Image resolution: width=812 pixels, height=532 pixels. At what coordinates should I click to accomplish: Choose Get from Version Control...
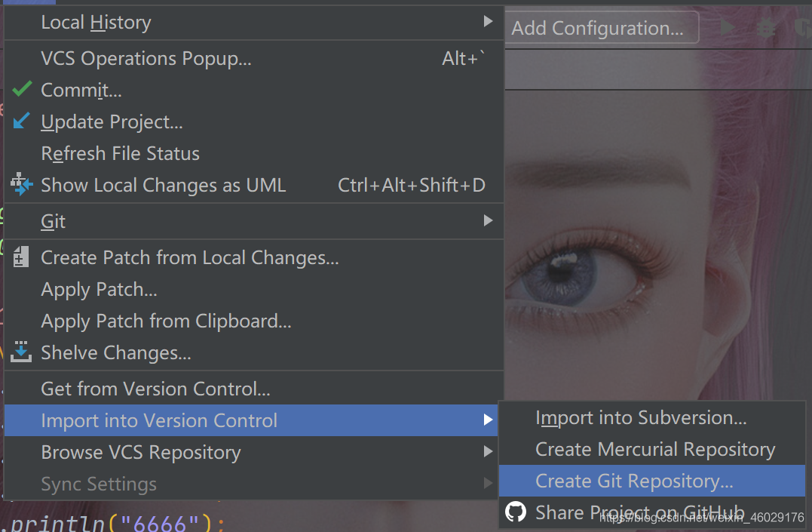[155, 389]
